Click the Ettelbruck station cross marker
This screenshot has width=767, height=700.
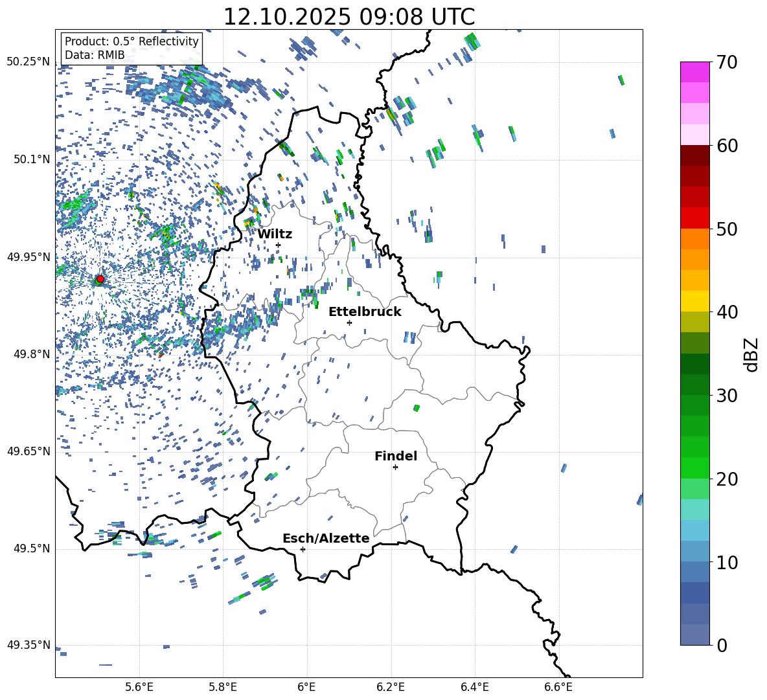pyautogui.click(x=349, y=322)
